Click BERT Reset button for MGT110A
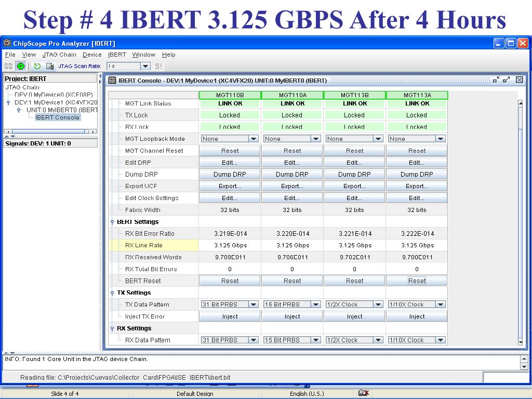Viewport: 532px width, 399px height. (x=292, y=281)
